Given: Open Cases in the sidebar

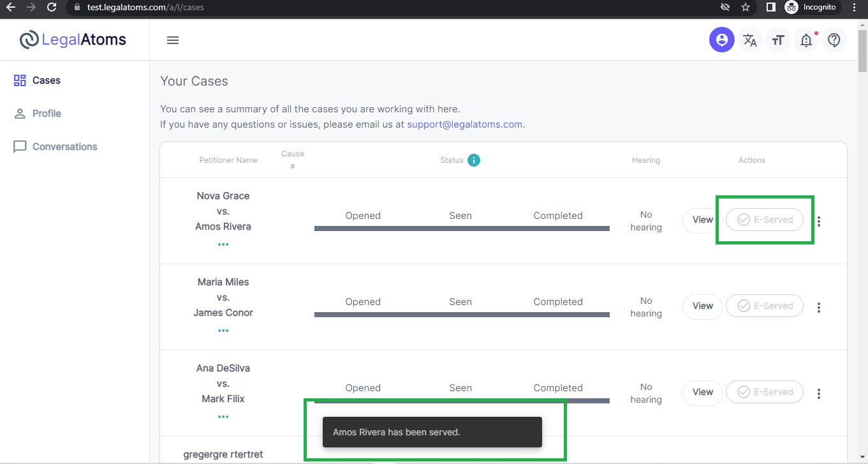Looking at the screenshot, I should (37, 80).
